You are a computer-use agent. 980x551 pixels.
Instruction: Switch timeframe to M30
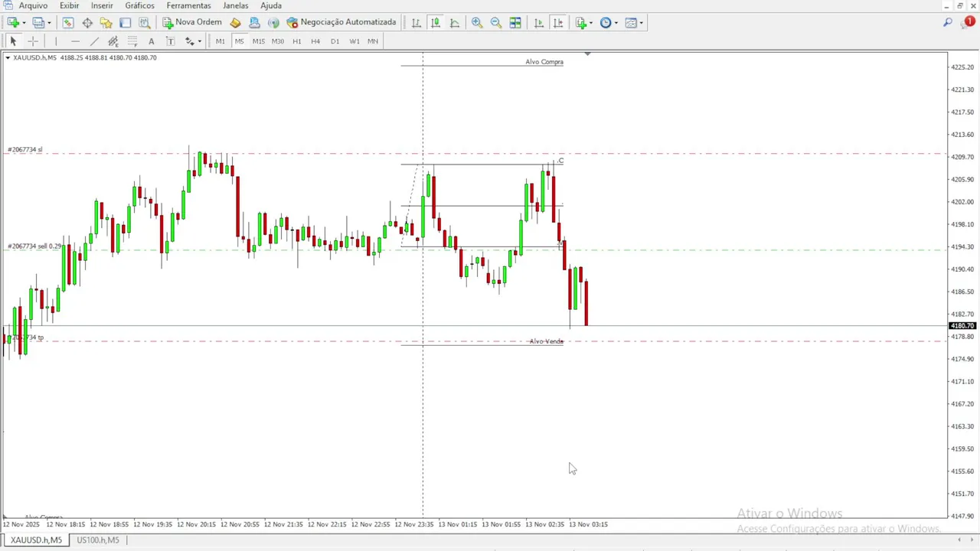(x=278, y=41)
